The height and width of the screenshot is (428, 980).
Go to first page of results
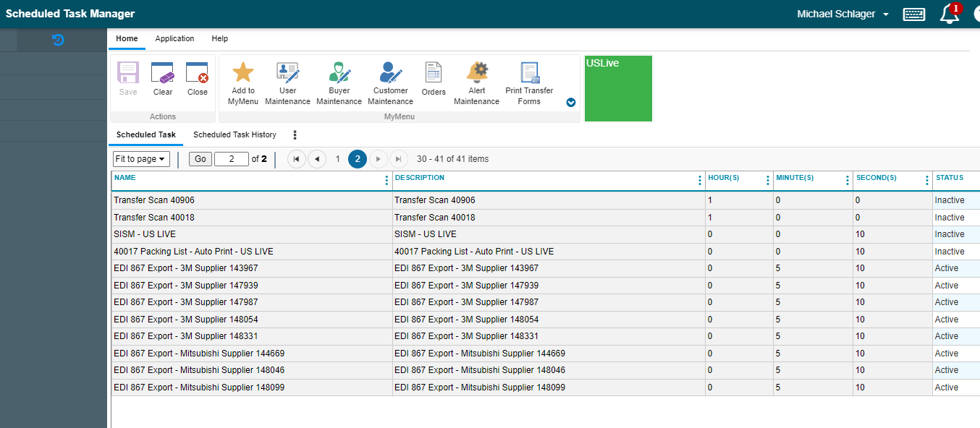(x=296, y=159)
